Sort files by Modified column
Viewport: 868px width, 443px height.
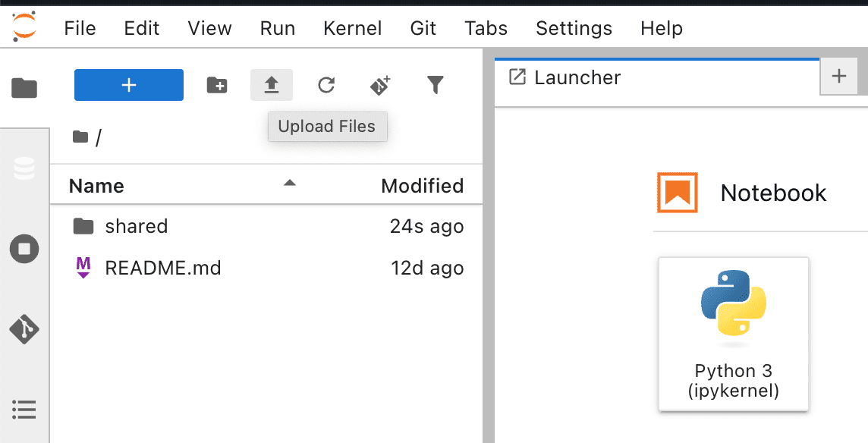pos(422,186)
